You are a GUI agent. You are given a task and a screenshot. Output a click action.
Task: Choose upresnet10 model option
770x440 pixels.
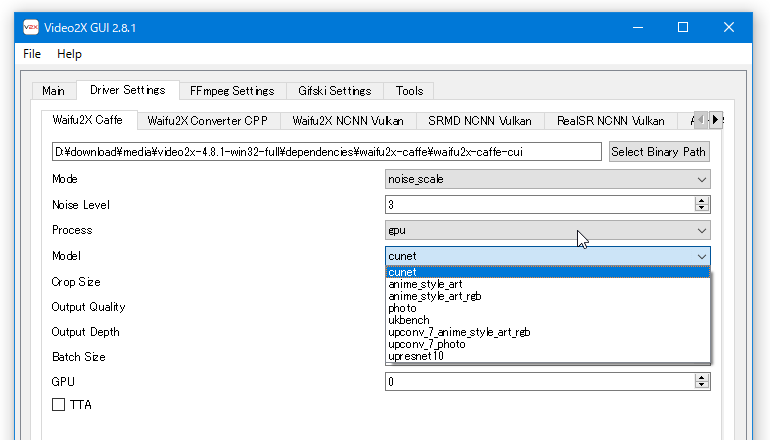coord(548,356)
